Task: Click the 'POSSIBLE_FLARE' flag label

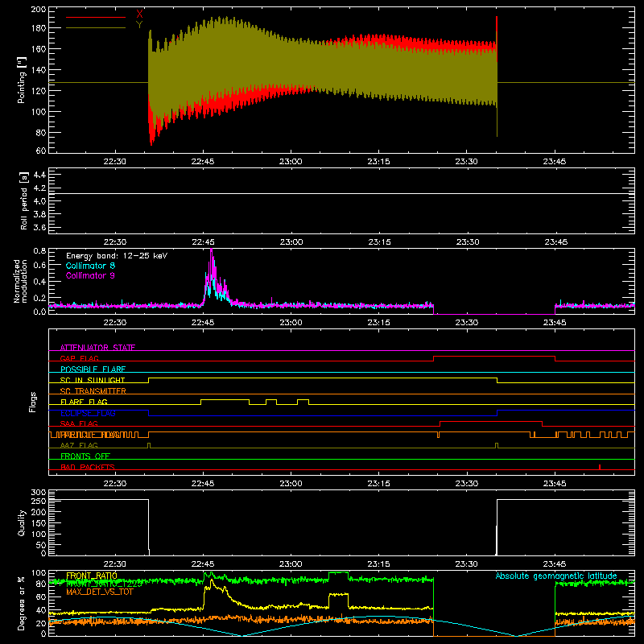Action: click(x=93, y=369)
